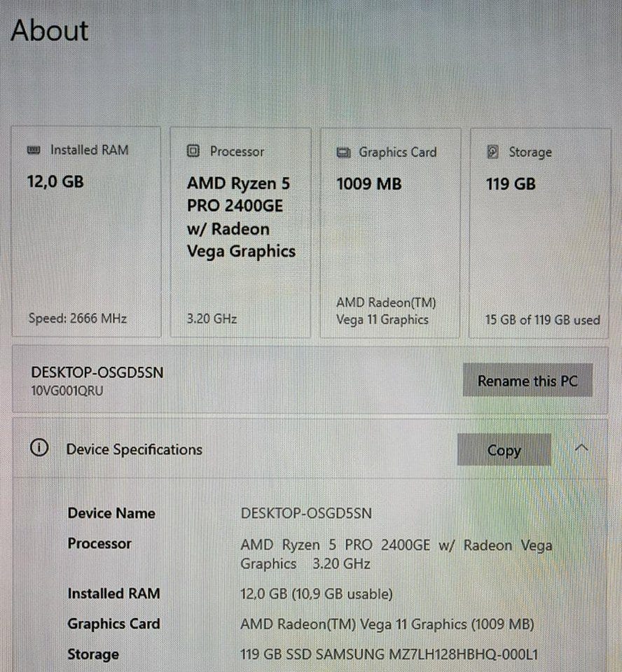Click the Installed RAM label in specifications
Viewport: 622px width, 672px height.
click(x=113, y=594)
